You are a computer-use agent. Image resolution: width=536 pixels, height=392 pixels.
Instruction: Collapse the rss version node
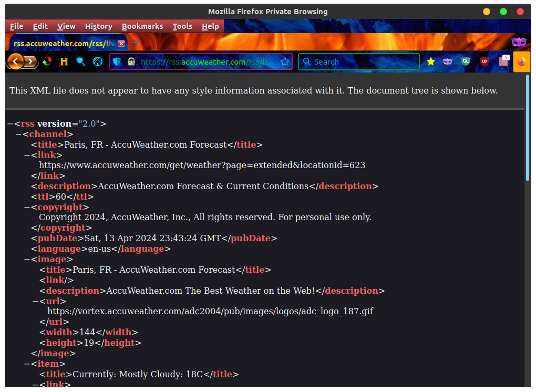pyautogui.click(x=11, y=123)
